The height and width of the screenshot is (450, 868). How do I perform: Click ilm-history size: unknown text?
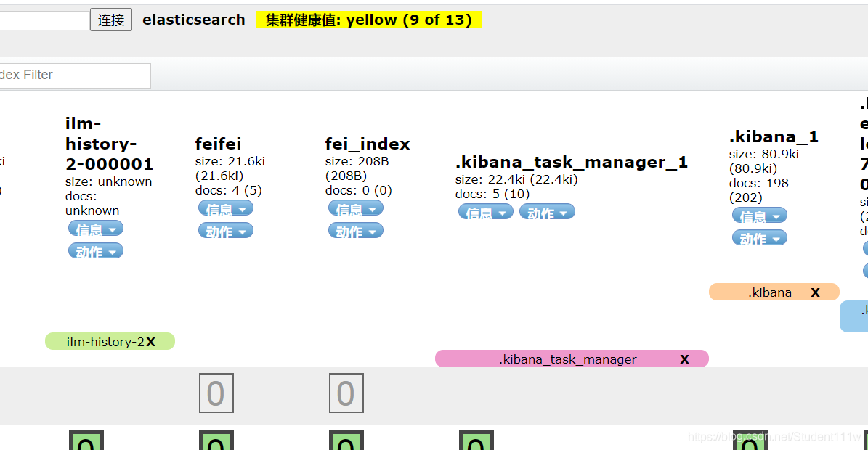(x=108, y=182)
